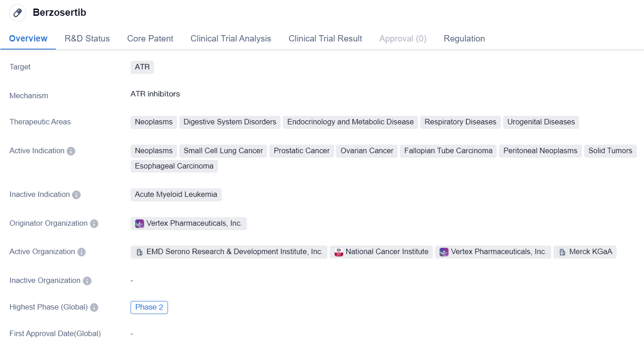The width and height of the screenshot is (644, 346).
Task: Click the Acute Myeloid Leukemia tag
Action: pyautogui.click(x=176, y=195)
